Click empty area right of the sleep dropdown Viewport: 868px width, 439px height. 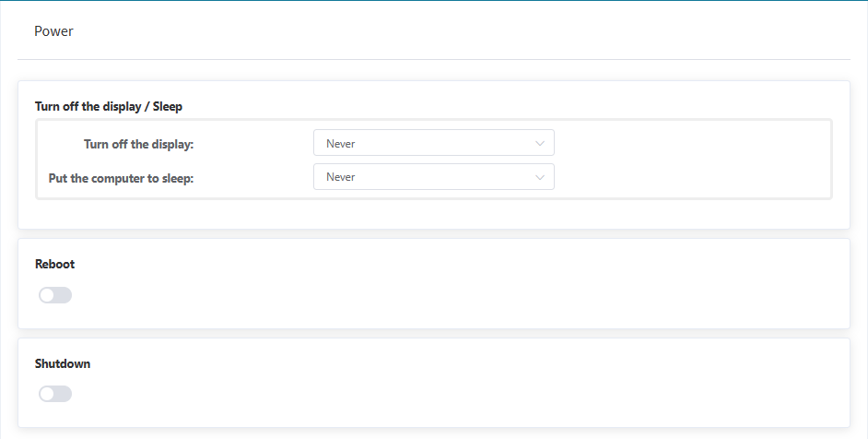(691, 177)
